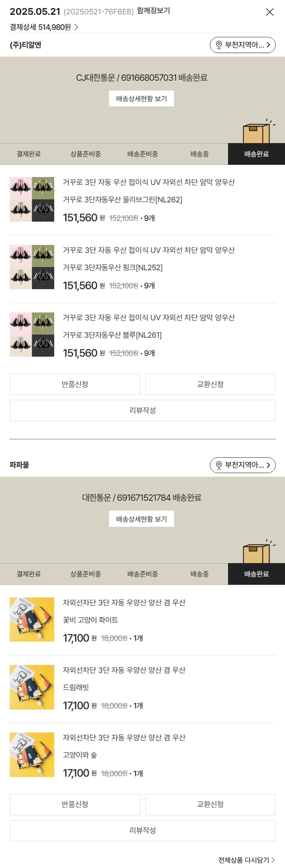Open pink NL252 umbrella product thumbnail
This screenshot has height=868, width=285.
pyautogui.click(x=32, y=267)
